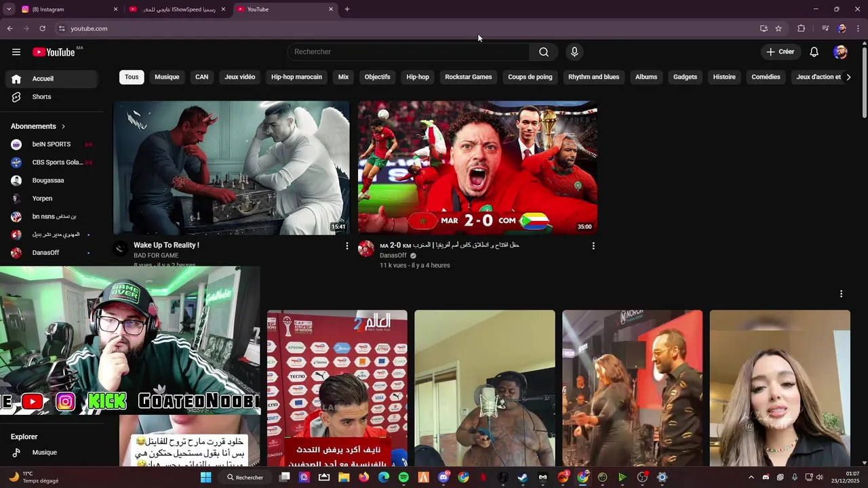Install the YouTube app from address bar

coord(764,28)
